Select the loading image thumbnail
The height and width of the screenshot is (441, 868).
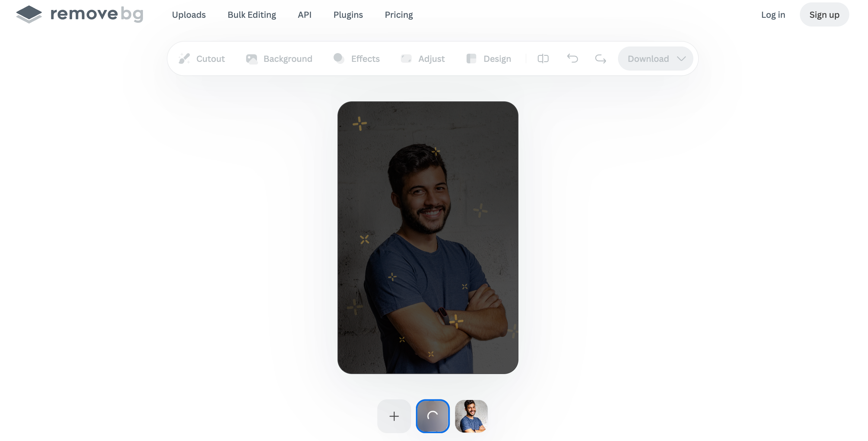click(x=433, y=416)
